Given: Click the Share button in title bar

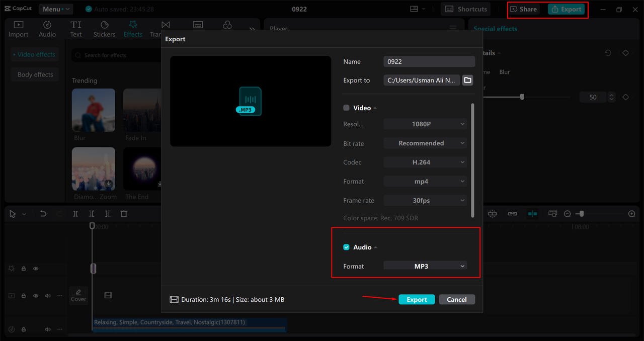Looking at the screenshot, I should tap(523, 9).
